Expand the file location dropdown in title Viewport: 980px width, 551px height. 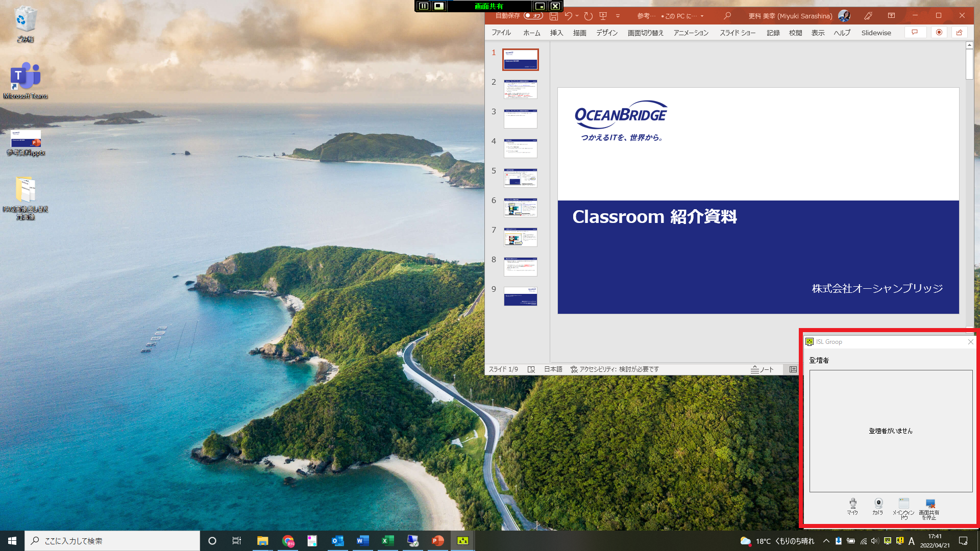(x=702, y=16)
